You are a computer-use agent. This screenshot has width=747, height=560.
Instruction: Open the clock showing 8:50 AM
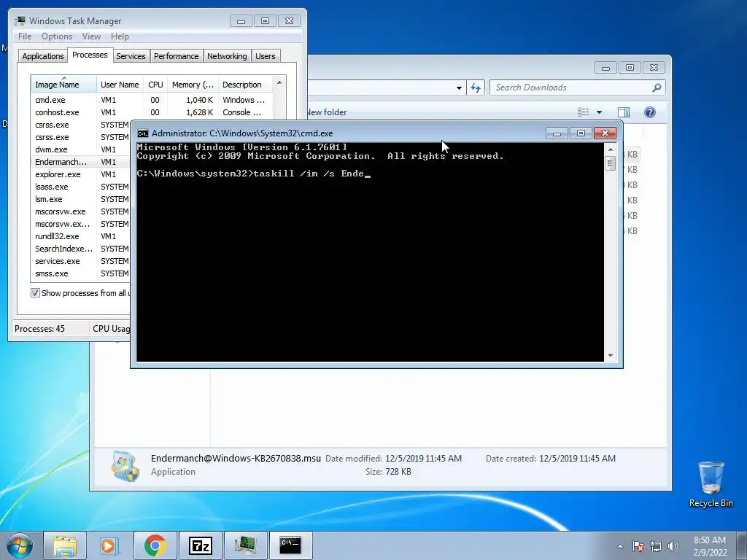point(710,546)
